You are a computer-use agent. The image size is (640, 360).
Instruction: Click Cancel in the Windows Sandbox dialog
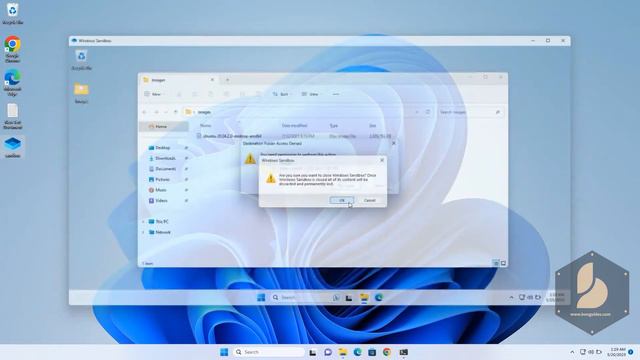click(x=369, y=200)
